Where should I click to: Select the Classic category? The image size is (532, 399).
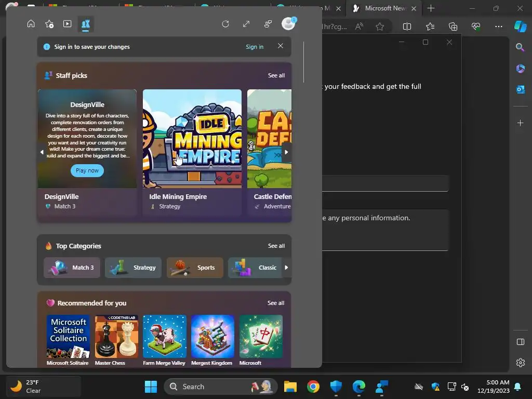pos(255,268)
